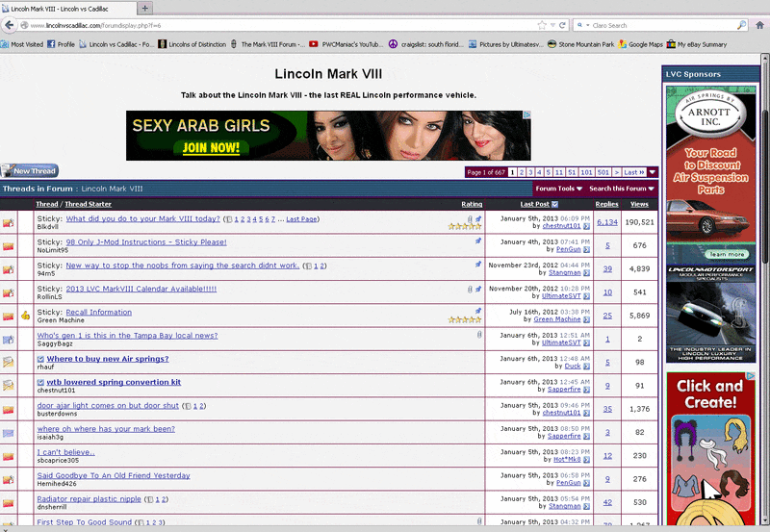Open user Stangman profile in noobs sticky row

pyautogui.click(x=564, y=273)
